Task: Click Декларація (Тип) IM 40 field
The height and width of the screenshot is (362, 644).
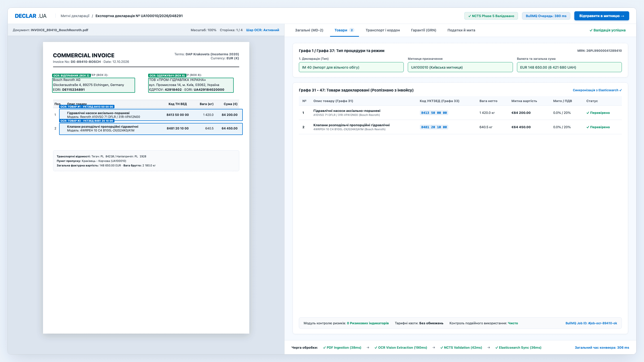Action: (351, 67)
